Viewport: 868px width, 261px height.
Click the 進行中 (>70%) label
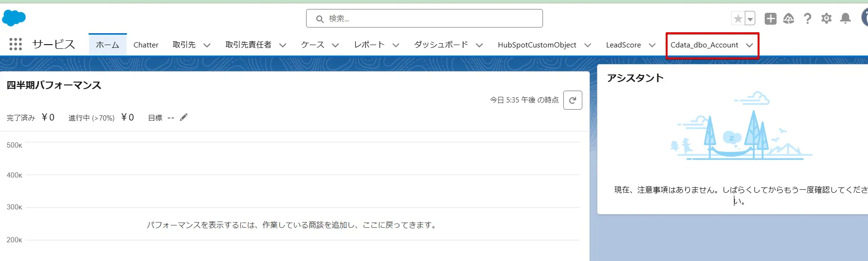[91, 118]
